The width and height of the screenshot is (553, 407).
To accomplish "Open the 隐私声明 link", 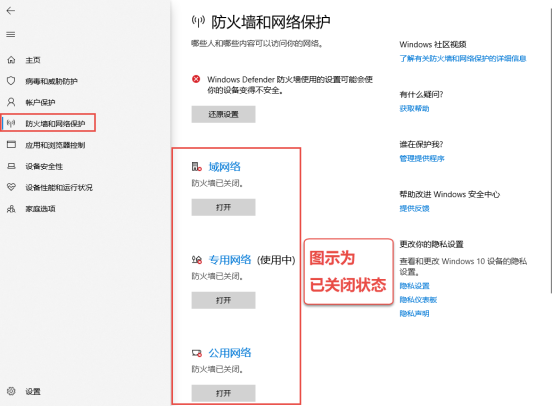I will pos(414,314).
